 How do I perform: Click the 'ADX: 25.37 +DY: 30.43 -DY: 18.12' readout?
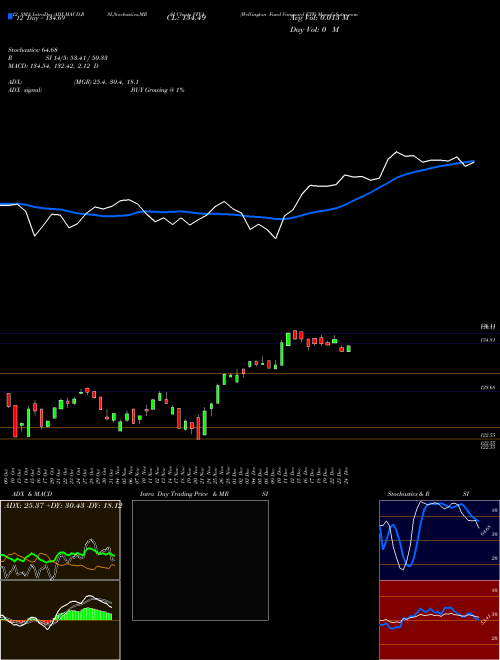tap(63, 506)
